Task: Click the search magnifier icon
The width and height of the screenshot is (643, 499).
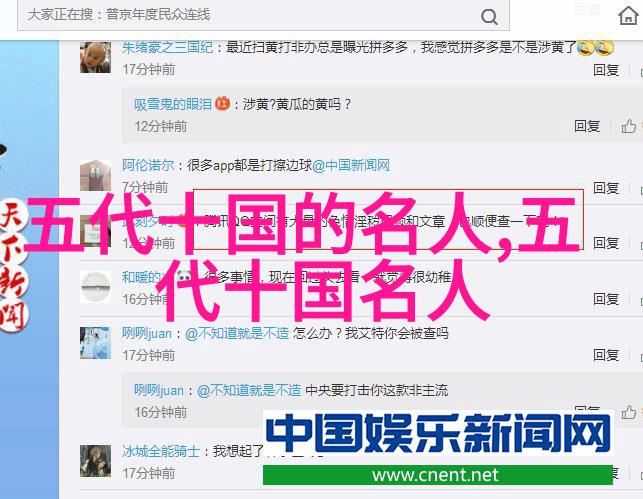Action: point(489,17)
